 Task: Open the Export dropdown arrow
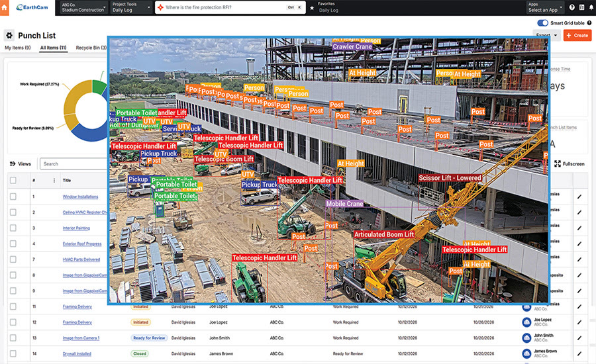click(556, 35)
